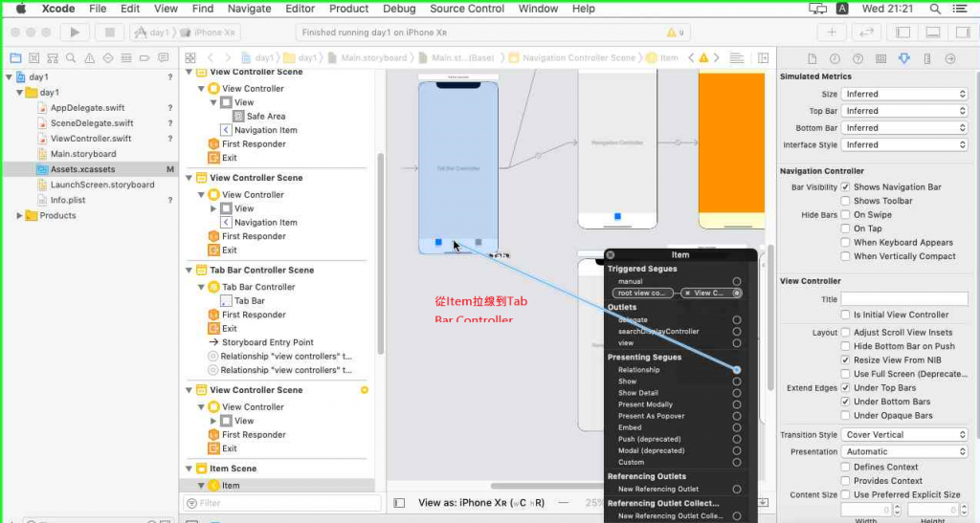
Task: Open the Source Control menu
Action: click(x=467, y=9)
